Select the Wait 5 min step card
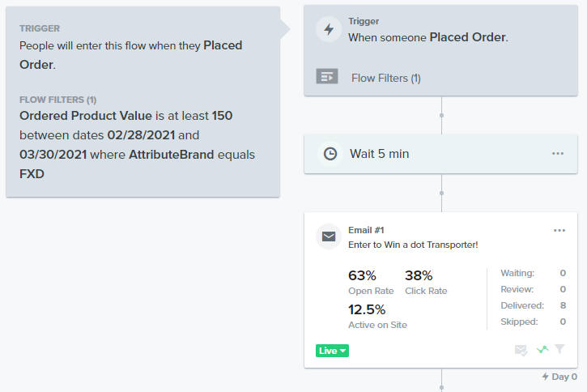This screenshot has width=587, height=392. 440,154
